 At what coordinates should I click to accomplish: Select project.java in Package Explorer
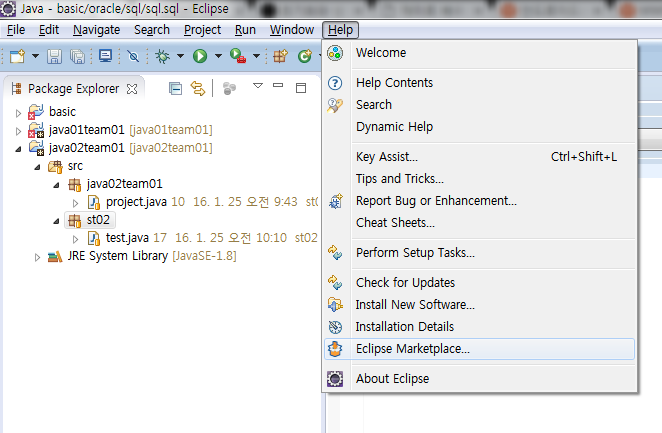tap(136, 202)
